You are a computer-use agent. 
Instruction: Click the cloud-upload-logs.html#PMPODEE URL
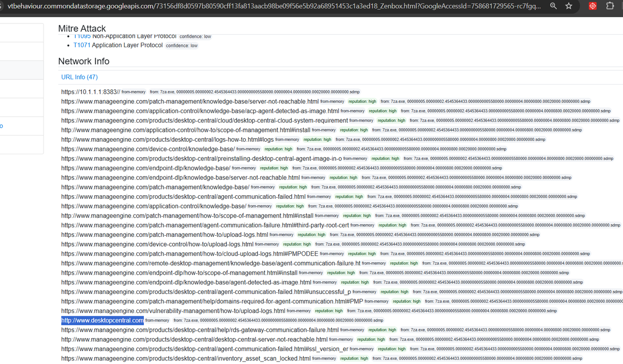[190, 254]
